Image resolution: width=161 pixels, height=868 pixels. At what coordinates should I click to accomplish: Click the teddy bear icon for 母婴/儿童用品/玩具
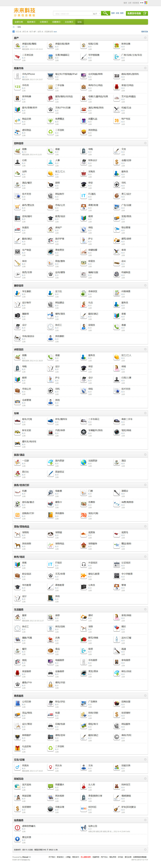pyautogui.click(x=83, y=98)
